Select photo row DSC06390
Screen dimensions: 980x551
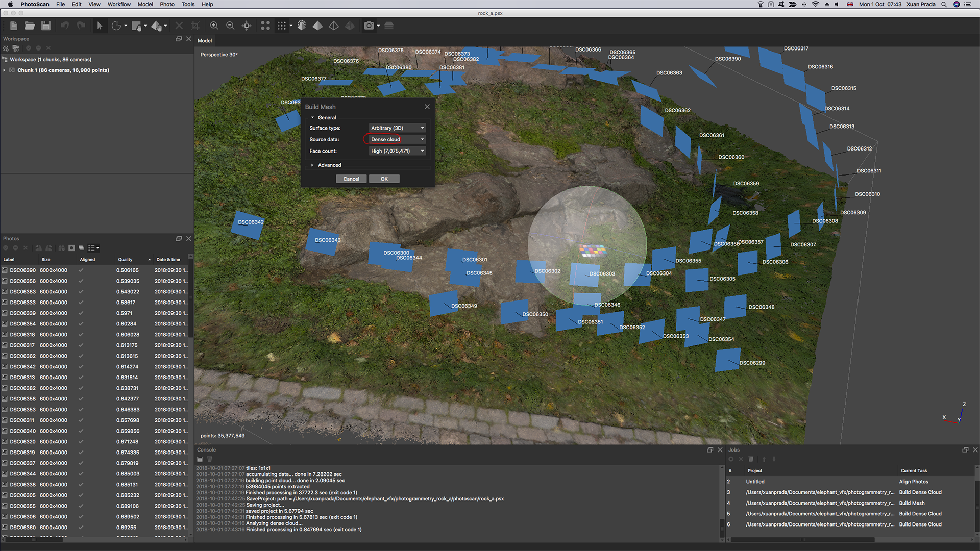pyautogui.click(x=94, y=270)
